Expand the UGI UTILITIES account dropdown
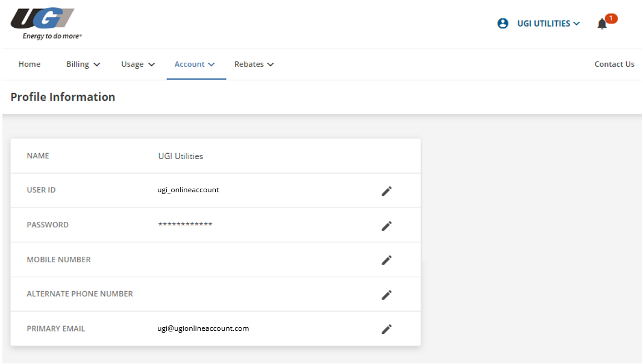643x364 pixels. 577,24
